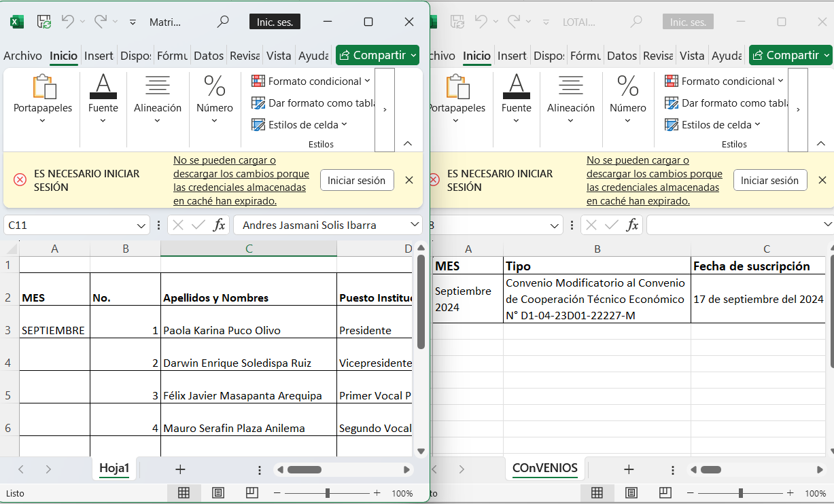This screenshot has width=834, height=504.
Task: Click the autosave icon in left window title bar
Action: click(x=44, y=22)
